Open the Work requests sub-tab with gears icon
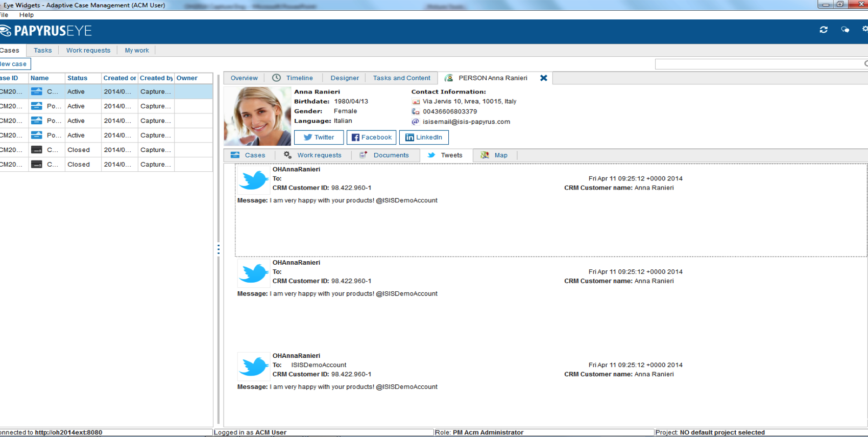This screenshot has width=868, height=437. point(313,155)
